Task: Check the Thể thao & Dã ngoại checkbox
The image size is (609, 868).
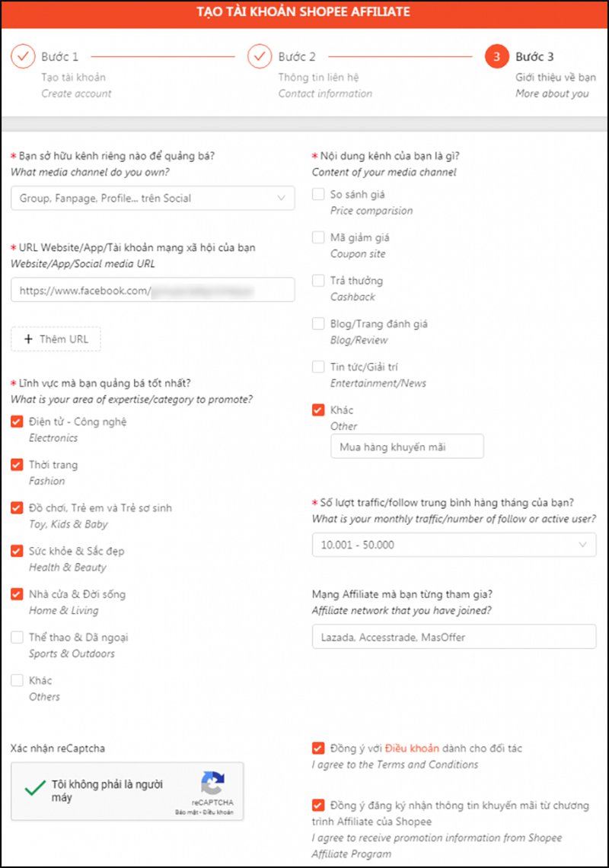Action: click(x=18, y=637)
